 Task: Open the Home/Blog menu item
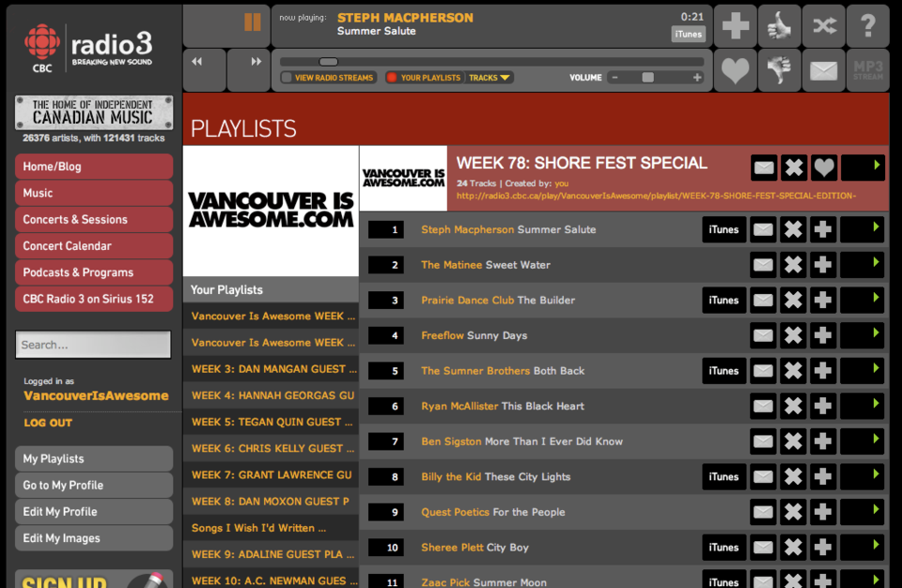point(94,166)
